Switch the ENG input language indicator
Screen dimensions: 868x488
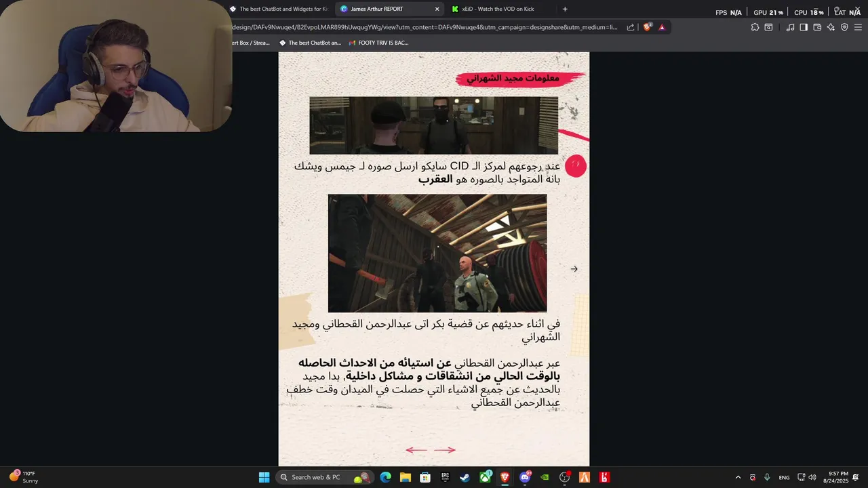(784, 477)
